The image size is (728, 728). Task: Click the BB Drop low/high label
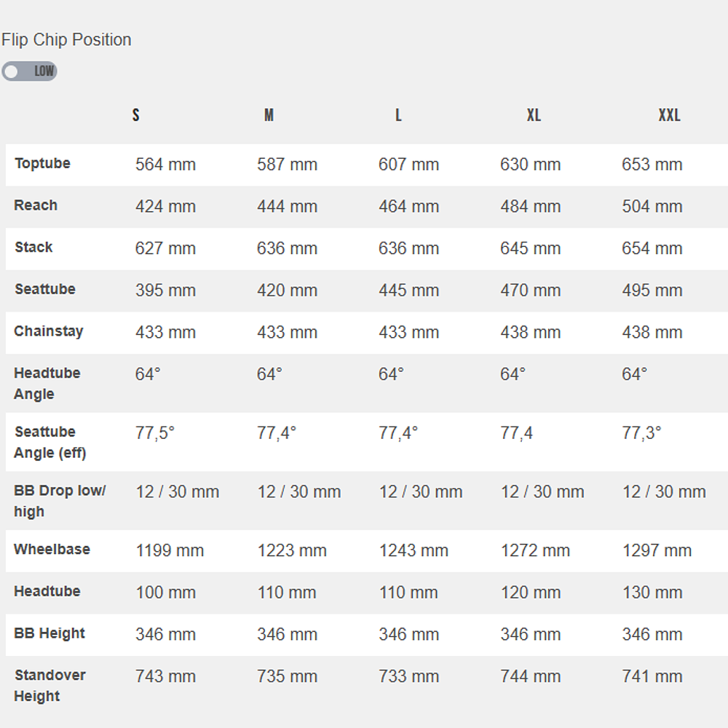pos(59,501)
